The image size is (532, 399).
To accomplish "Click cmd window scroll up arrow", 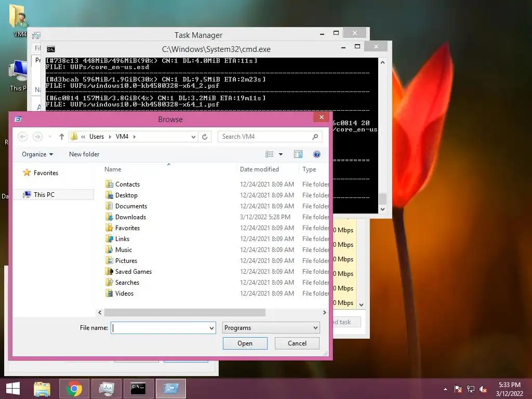I will pos(382,62).
